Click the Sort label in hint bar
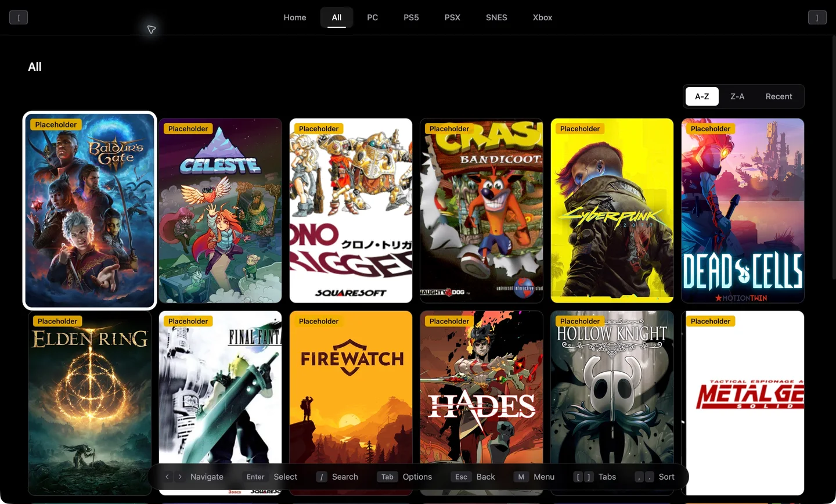Screen dimensions: 836x504 [x=666, y=477]
